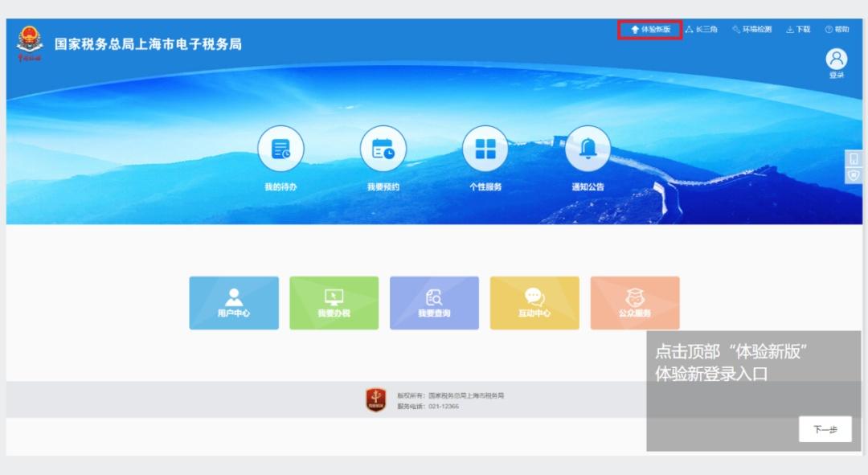
Task: Open 环境检测 in the top navigation
Action: pos(751,30)
